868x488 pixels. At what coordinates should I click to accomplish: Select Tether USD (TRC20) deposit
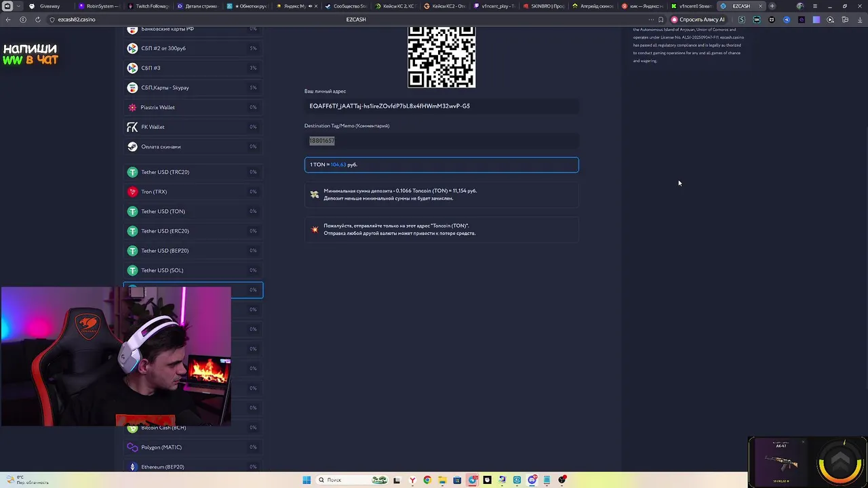tap(193, 172)
